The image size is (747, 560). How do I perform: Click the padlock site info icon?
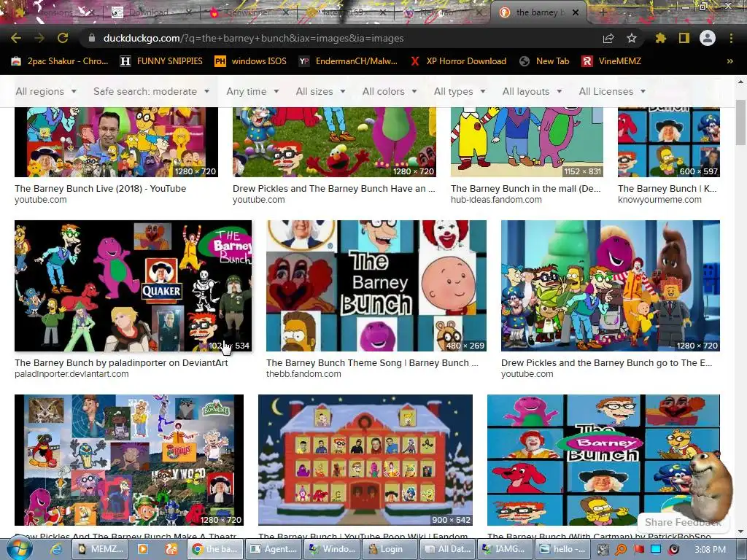(92, 38)
